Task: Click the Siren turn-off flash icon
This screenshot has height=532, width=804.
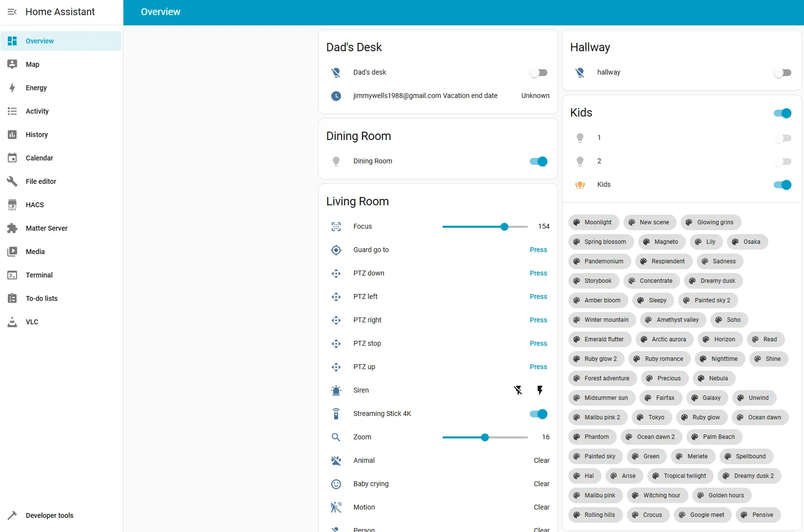Action: point(518,390)
